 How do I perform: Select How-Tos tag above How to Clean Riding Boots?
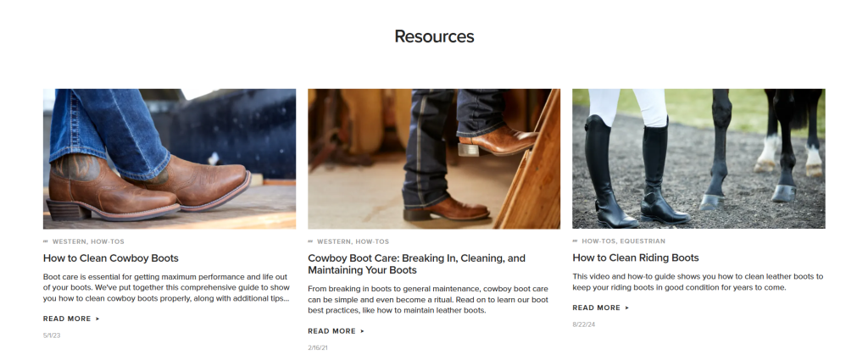pyautogui.click(x=598, y=241)
